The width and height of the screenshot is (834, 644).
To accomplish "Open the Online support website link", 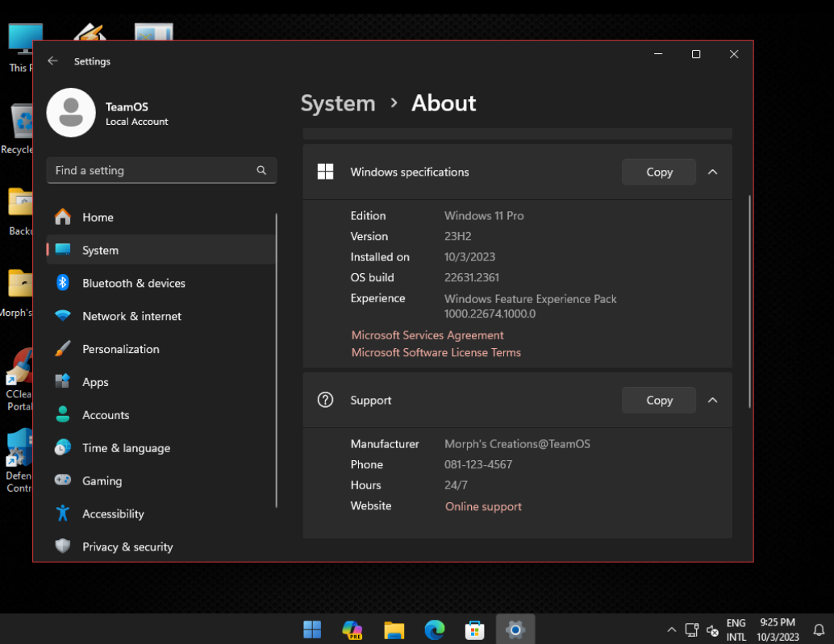I will pos(483,506).
